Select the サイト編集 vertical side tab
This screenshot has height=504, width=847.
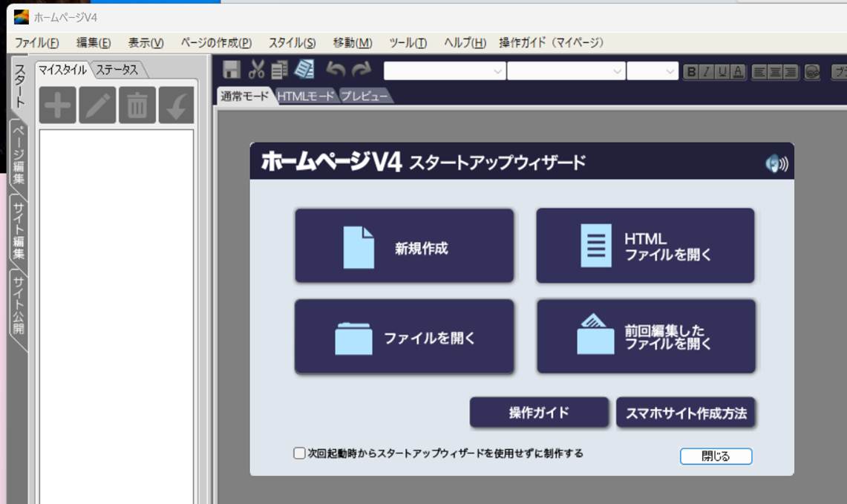point(19,231)
